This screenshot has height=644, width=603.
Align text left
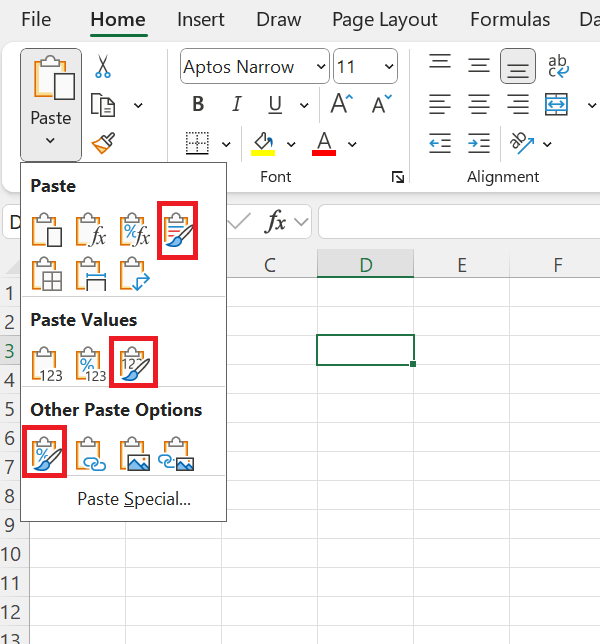440,104
